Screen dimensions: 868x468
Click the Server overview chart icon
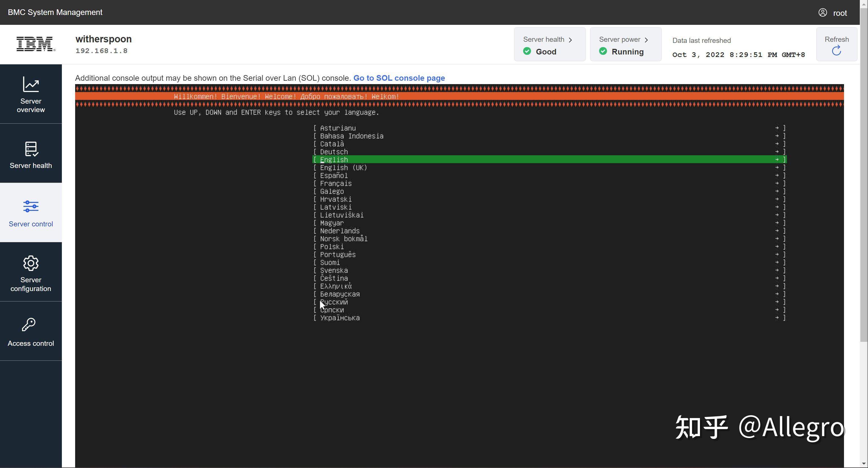pos(31,84)
